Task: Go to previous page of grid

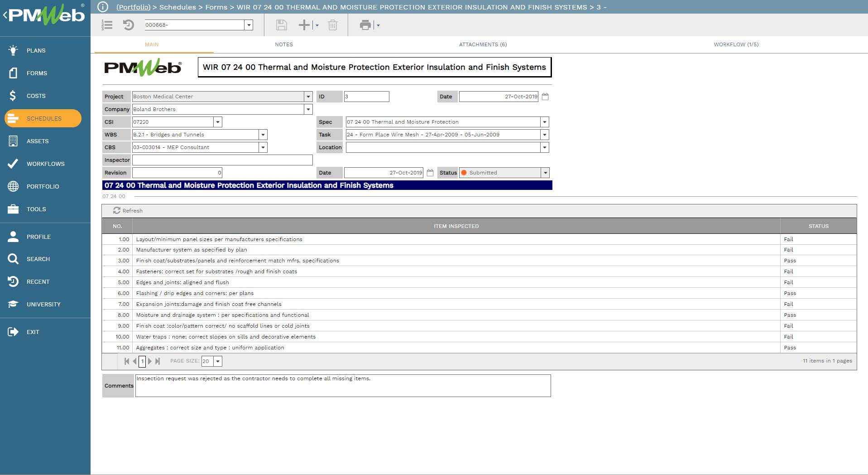Action: 134,361
